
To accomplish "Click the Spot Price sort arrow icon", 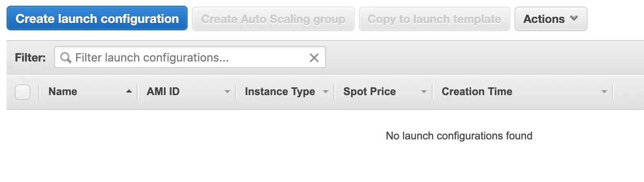I will (x=424, y=92).
